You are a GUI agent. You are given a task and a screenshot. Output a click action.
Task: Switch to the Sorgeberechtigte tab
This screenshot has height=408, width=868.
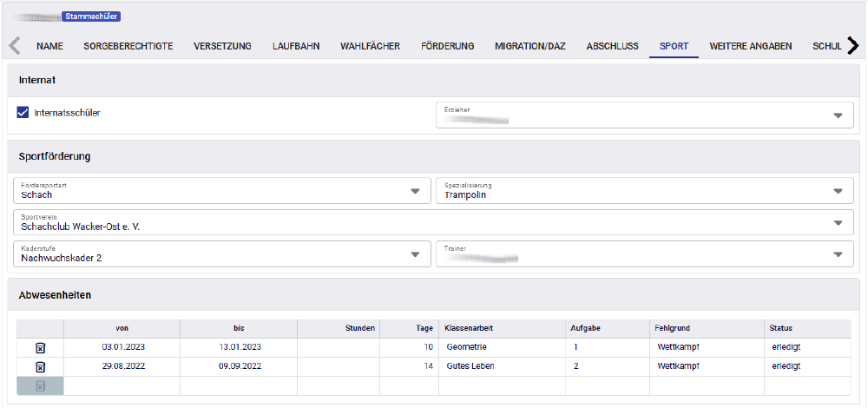point(128,46)
